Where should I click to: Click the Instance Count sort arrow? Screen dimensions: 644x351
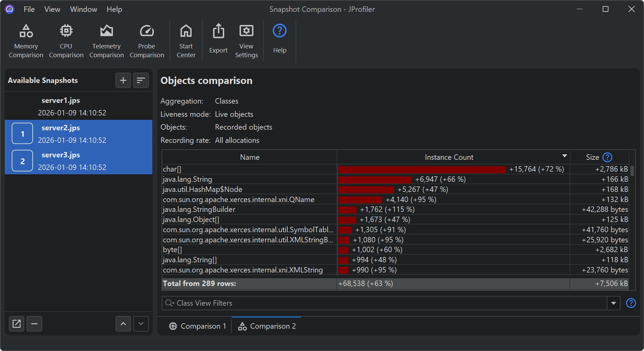(x=564, y=156)
